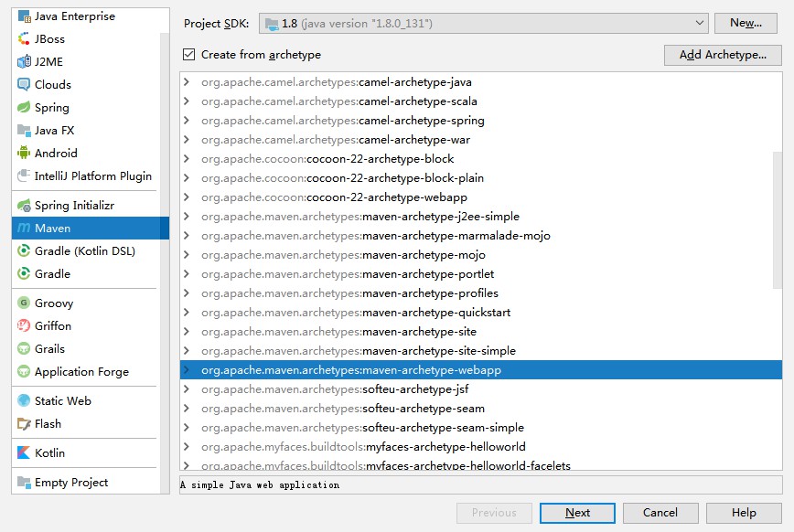Expand maven-archetype-j2ee-simple node
Viewport: 794px width, 532px height.
pos(187,216)
